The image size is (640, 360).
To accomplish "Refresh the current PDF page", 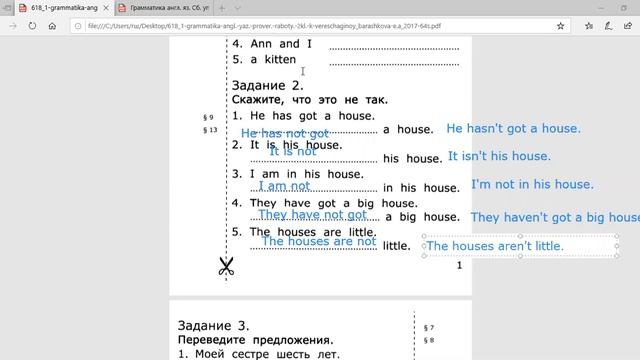I will click(32, 26).
